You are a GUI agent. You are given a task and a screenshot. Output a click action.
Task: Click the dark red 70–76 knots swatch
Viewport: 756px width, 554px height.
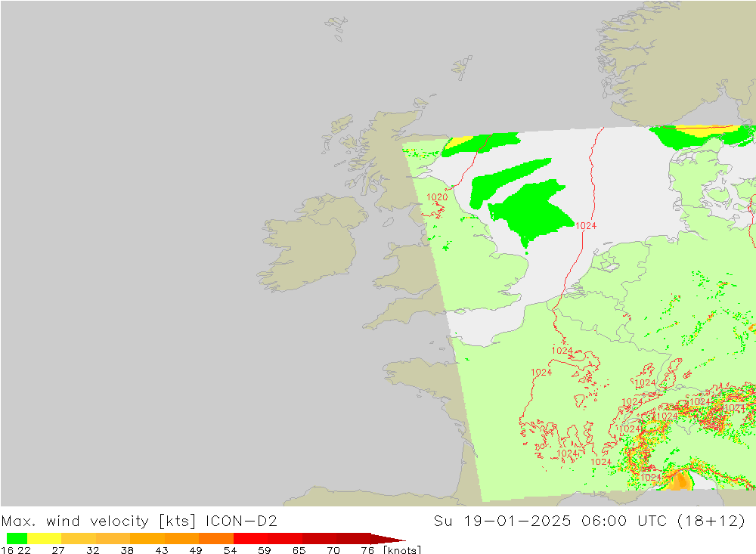[x=353, y=539]
